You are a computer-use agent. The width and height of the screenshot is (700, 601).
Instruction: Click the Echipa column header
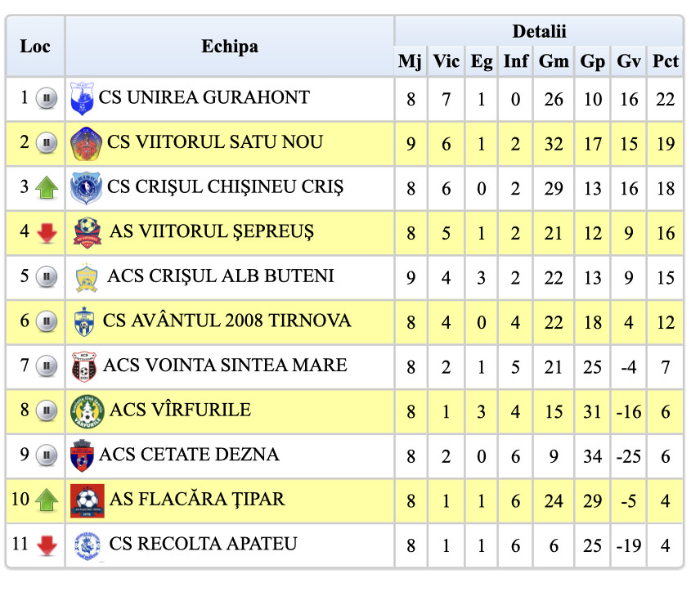click(x=230, y=47)
